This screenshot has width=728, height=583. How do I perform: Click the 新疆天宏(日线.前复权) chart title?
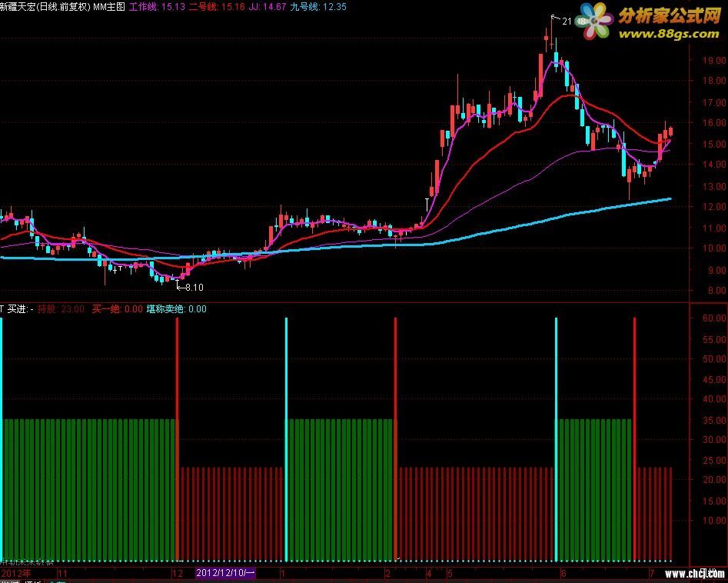(45, 6)
